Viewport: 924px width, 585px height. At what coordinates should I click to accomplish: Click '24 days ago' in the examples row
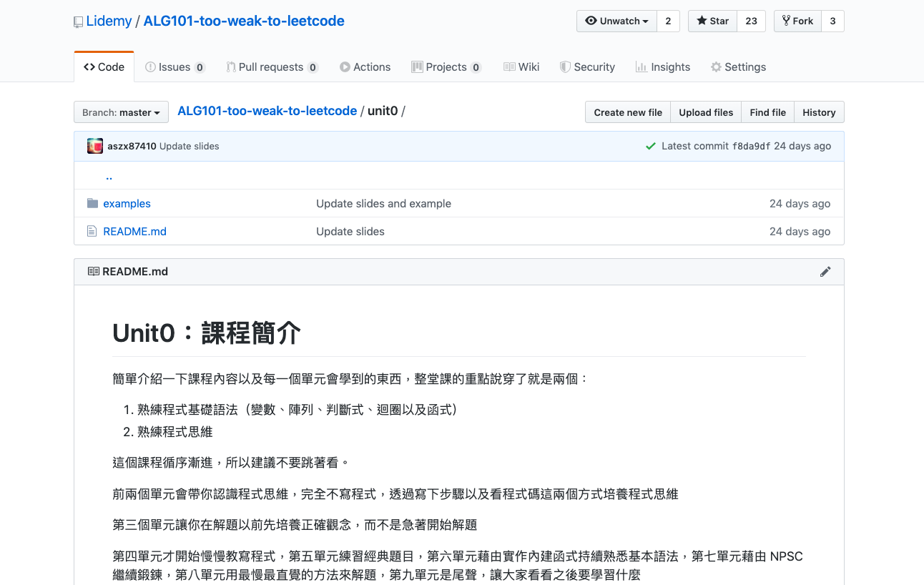800,204
